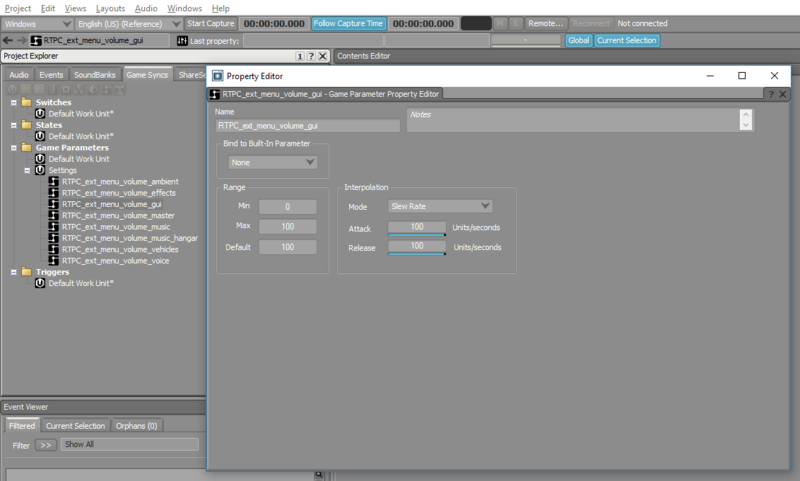Click the Project Explorer help question mark icon

click(x=311, y=56)
